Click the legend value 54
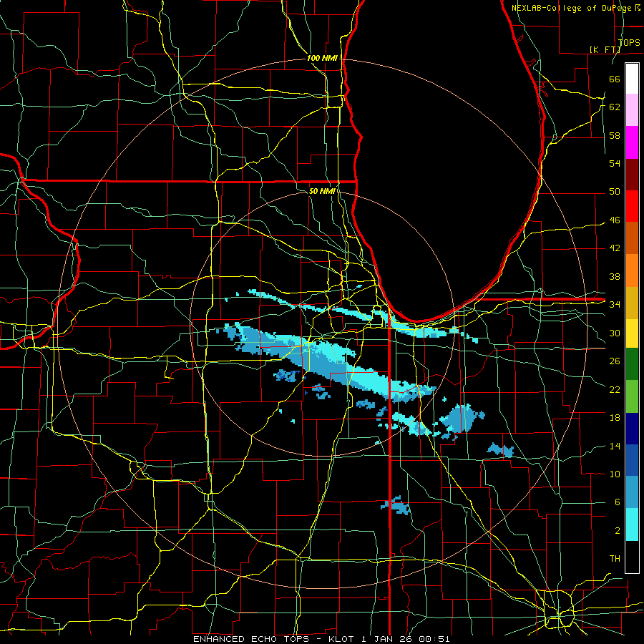This screenshot has height=644, width=644. coord(615,163)
